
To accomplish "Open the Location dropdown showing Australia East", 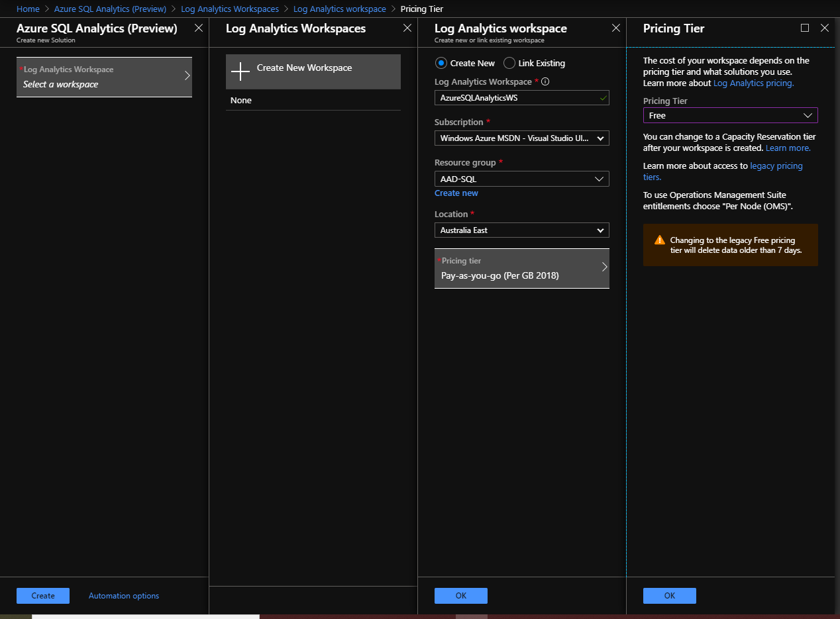I will pos(522,230).
